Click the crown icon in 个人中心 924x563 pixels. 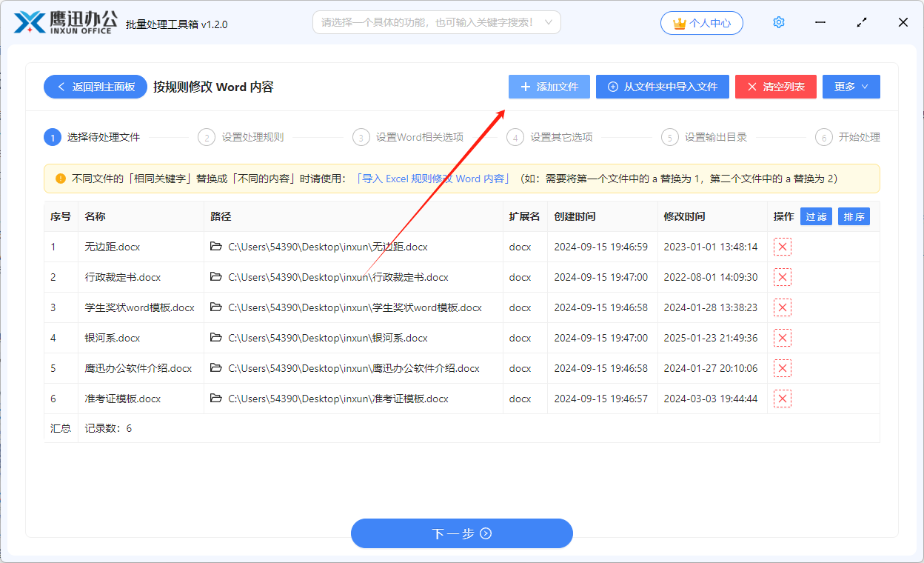pos(678,22)
